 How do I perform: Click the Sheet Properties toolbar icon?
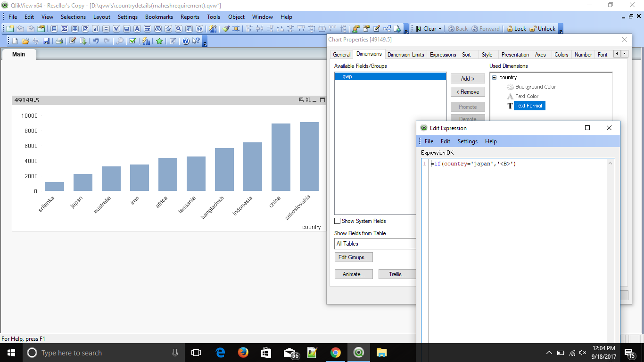click(41, 29)
